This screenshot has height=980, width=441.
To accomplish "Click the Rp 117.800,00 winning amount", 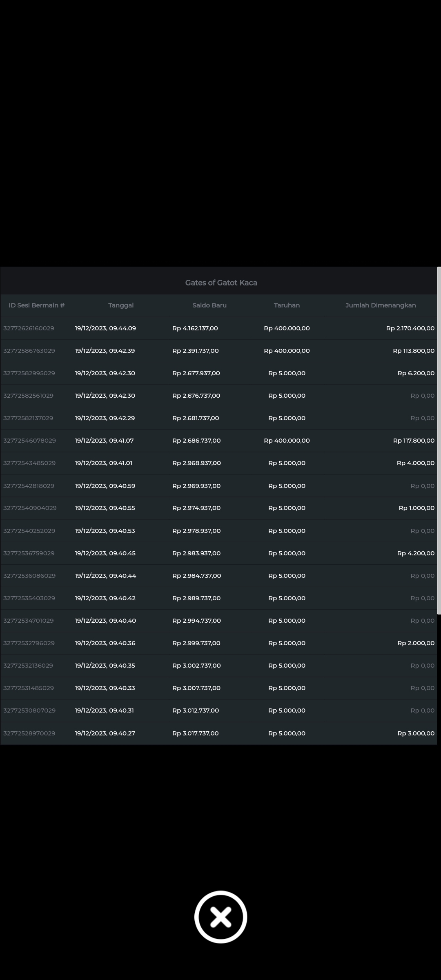I will [x=413, y=441].
